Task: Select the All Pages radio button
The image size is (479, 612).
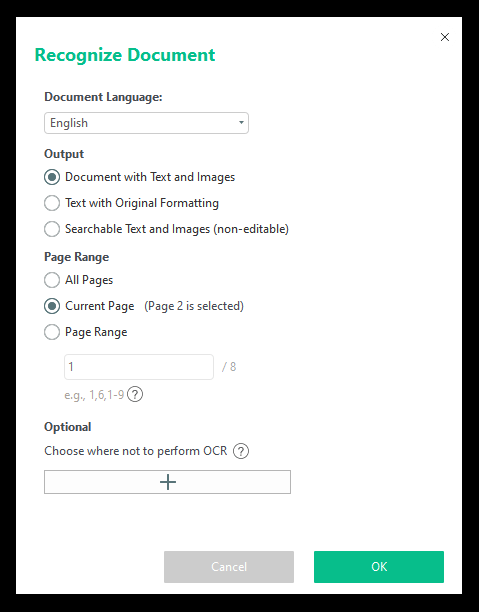Action: (52, 280)
